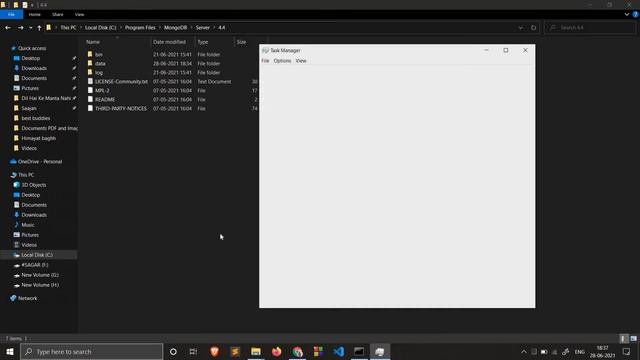Click the taskbar search box
This screenshot has height=360, width=640.
coord(91,351)
